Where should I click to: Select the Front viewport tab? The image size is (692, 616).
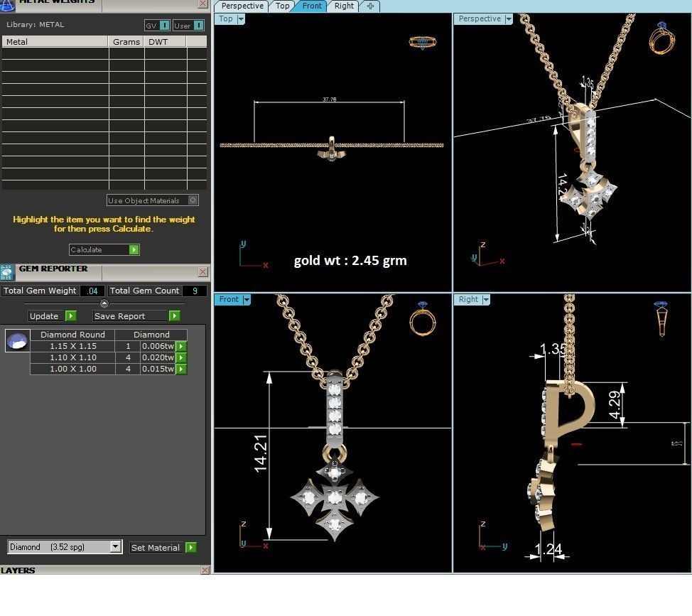312,6
